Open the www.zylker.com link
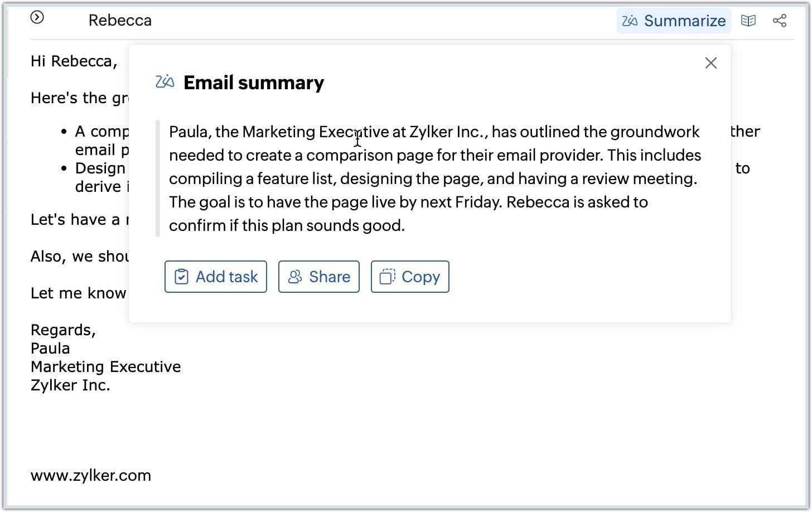 coord(91,475)
